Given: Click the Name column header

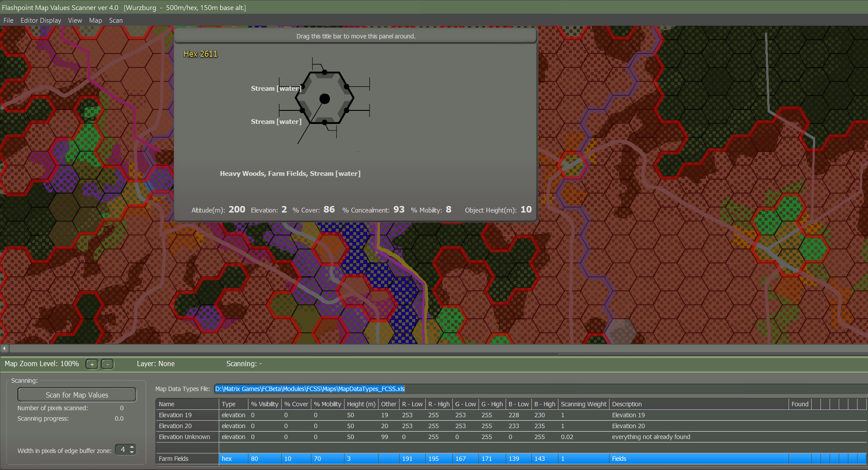Looking at the screenshot, I should [187, 404].
